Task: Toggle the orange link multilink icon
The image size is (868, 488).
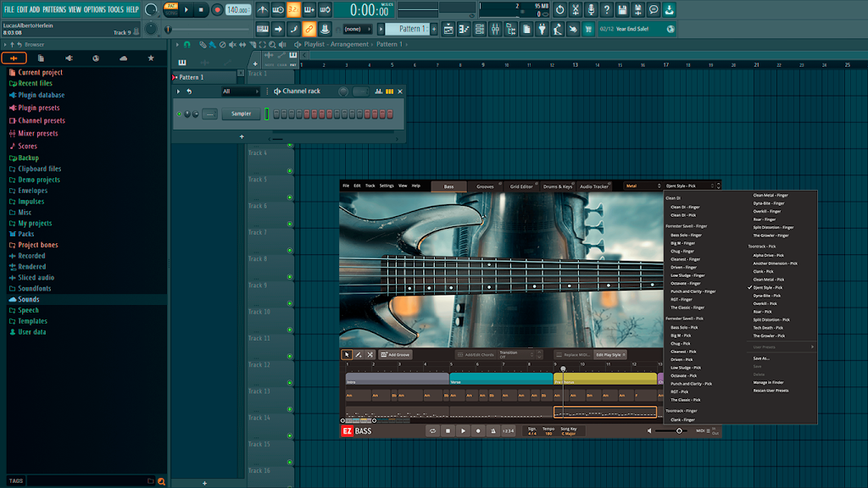Action: [x=309, y=29]
